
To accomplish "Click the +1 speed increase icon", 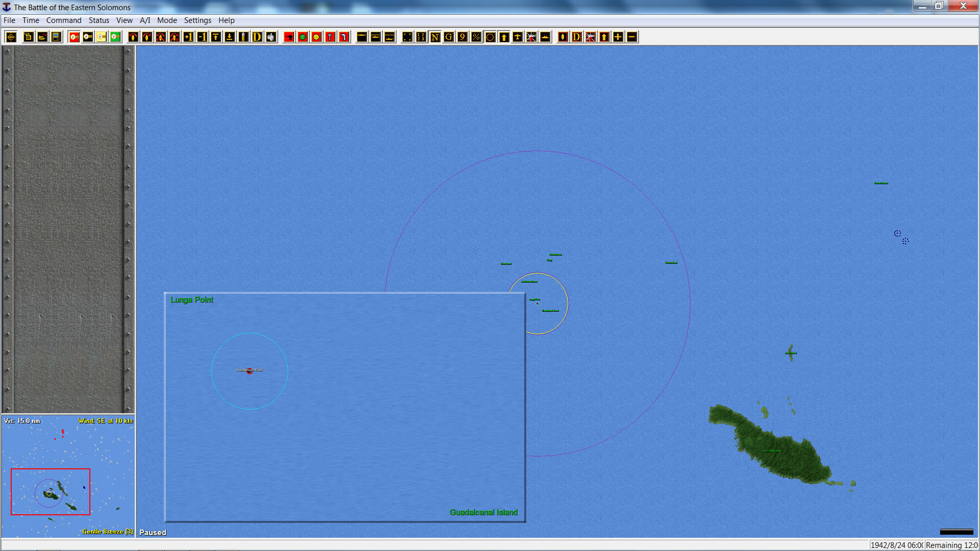I will pyautogui.click(x=188, y=37).
